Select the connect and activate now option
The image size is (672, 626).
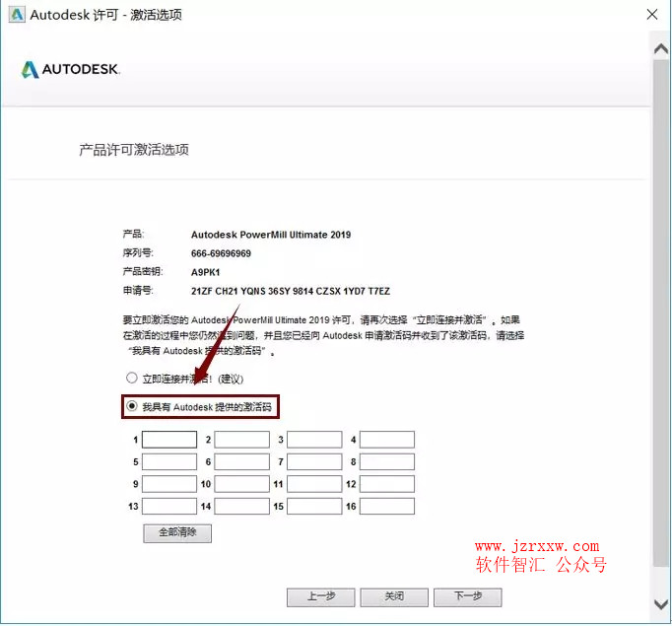132,379
